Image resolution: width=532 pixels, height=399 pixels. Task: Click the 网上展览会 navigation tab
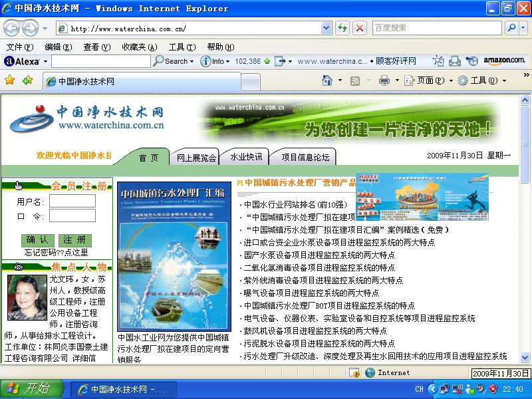[196, 158]
